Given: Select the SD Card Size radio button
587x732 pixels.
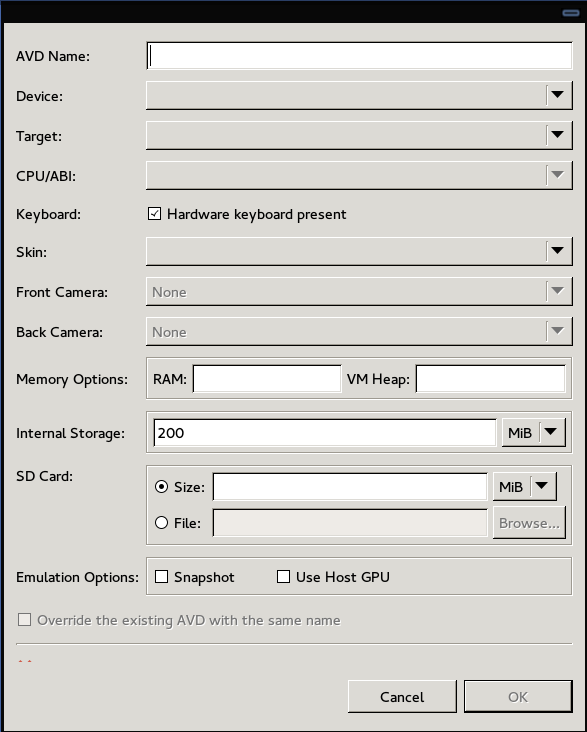Looking at the screenshot, I should (x=162, y=487).
